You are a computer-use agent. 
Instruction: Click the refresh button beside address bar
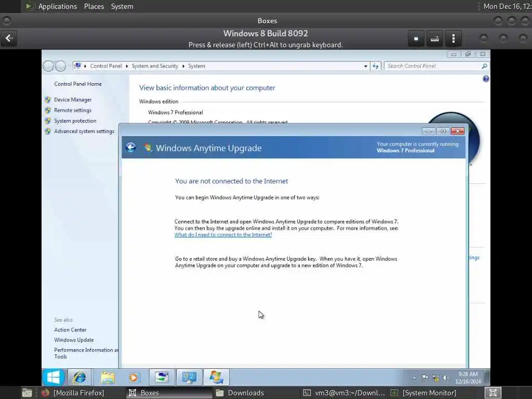click(x=376, y=66)
